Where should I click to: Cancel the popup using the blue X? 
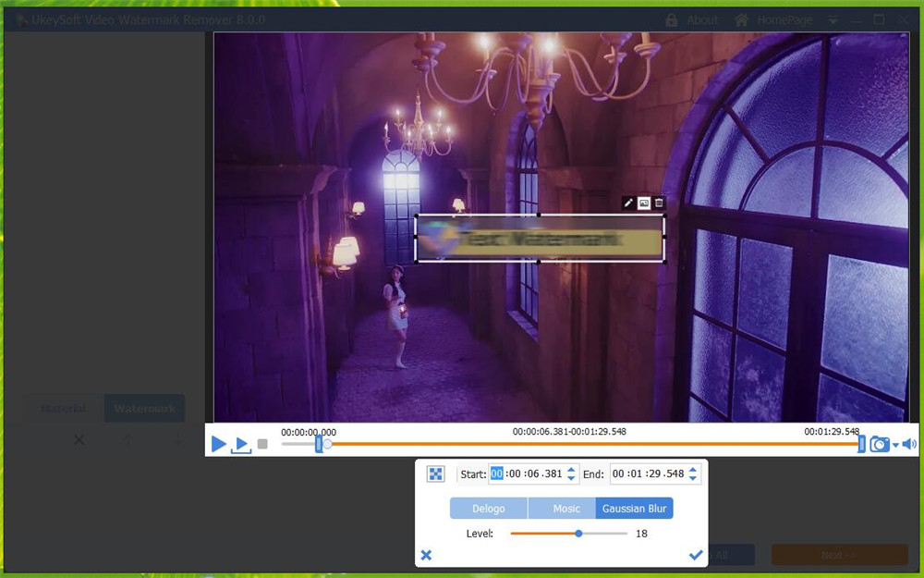(426, 554)
